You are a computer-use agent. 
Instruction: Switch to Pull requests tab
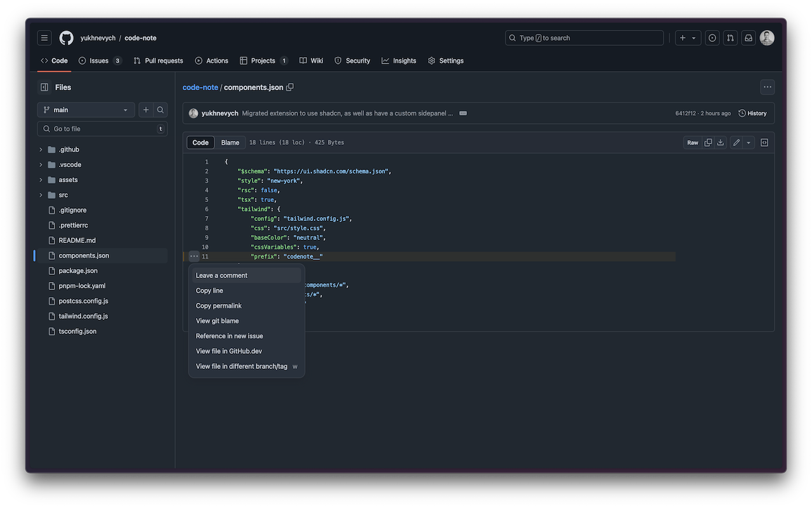(x=158, y=61)
